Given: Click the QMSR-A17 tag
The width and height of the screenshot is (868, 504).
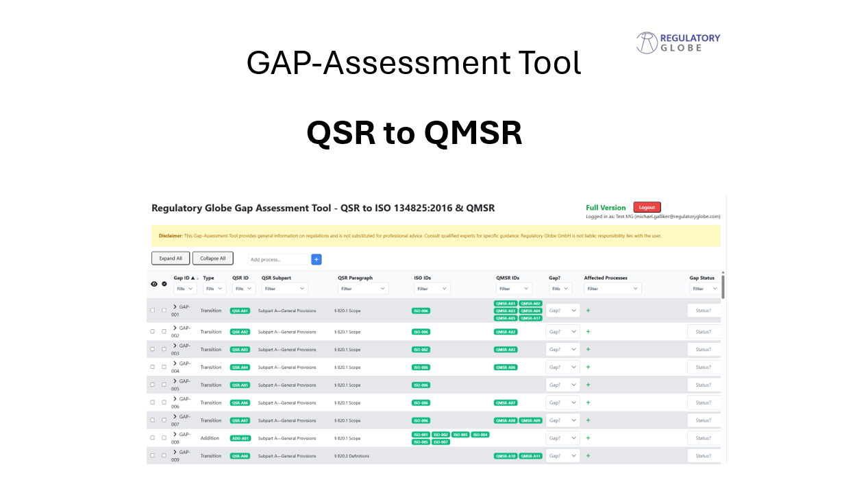Looking at the screenshot, I should [x=530, y=318].
